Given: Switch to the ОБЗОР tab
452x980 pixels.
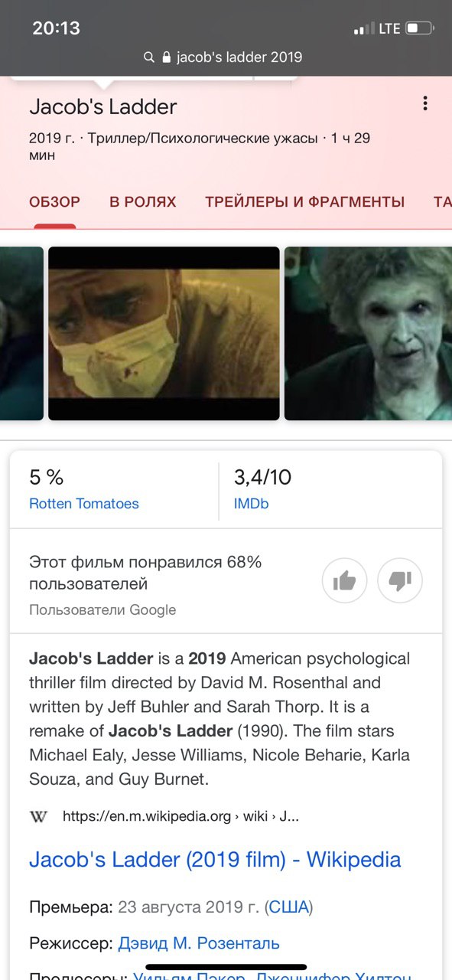Looking at the screenshot, I should [55, 202].
